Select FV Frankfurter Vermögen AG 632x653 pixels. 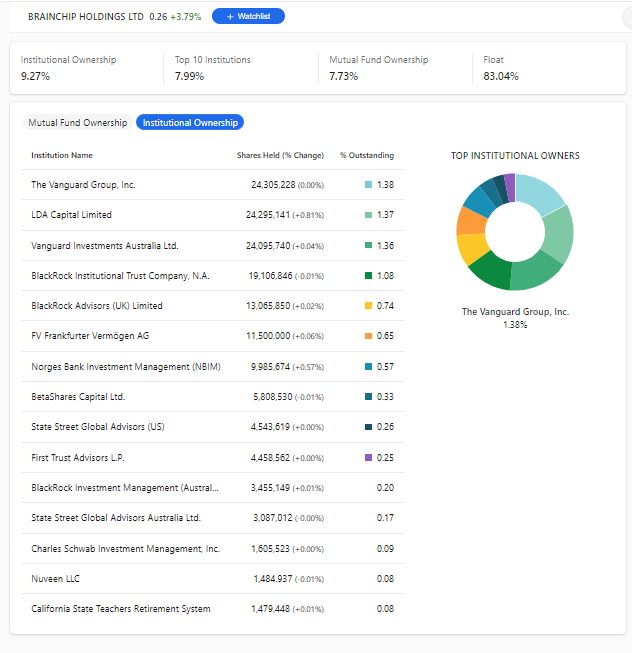coord(90,336)
